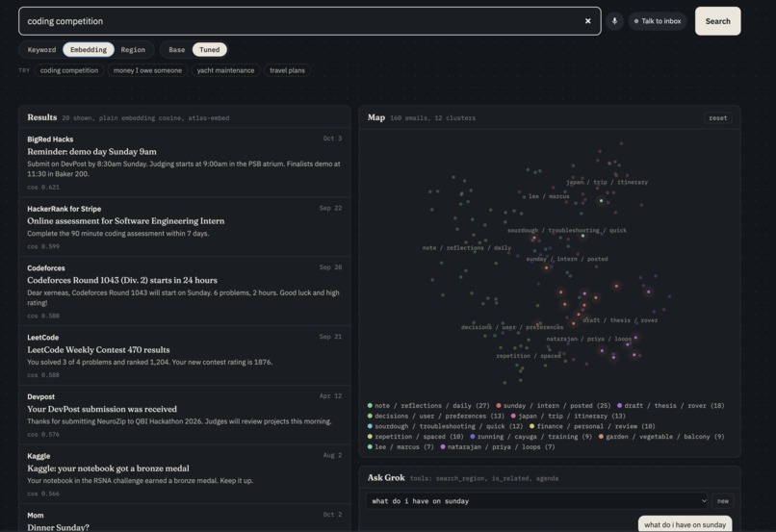Click the Apr 12 date on Devpost email
Screen dimensions: 776x532
[x=330, y=396]
